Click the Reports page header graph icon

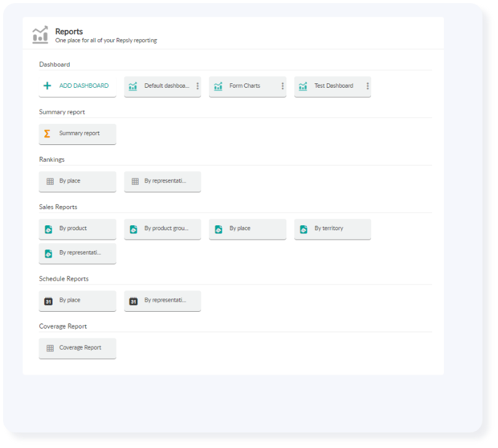point(41,34)
